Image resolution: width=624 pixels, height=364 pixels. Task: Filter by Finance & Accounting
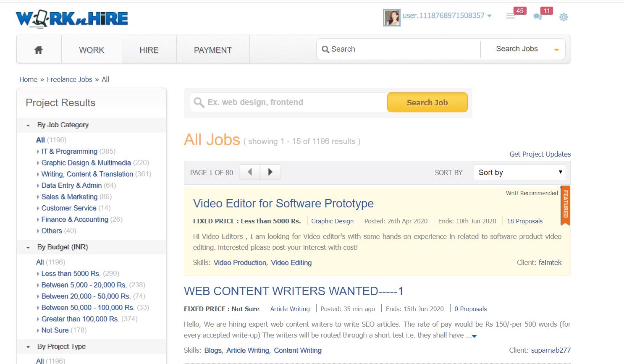[75, 219]
